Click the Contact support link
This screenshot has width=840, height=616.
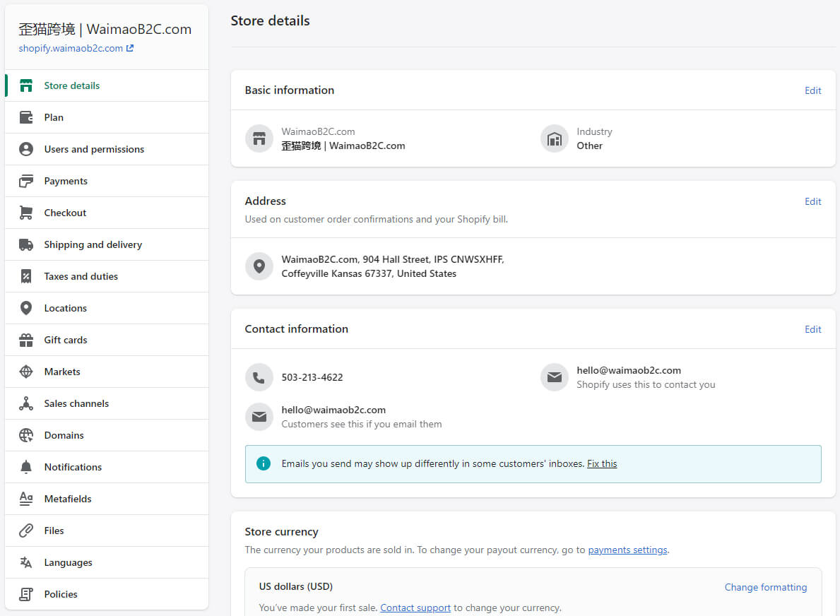tap(415, 608)
